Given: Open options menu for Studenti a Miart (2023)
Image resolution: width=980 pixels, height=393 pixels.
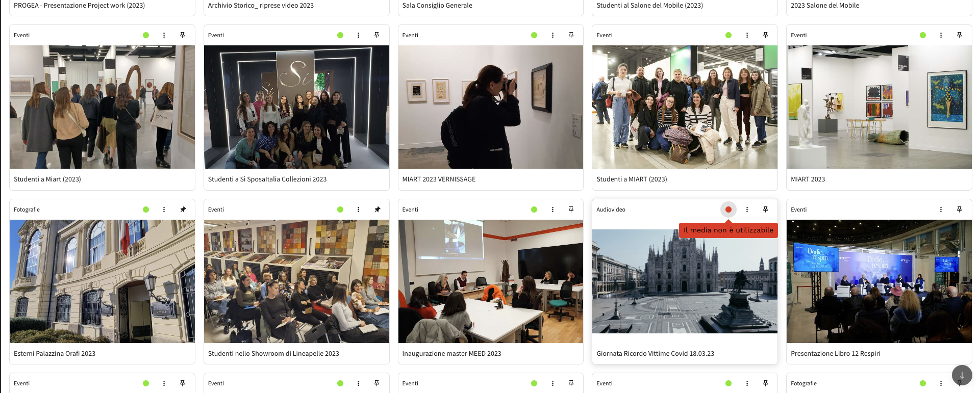Looking at the screenshot, I should point(164,35).
